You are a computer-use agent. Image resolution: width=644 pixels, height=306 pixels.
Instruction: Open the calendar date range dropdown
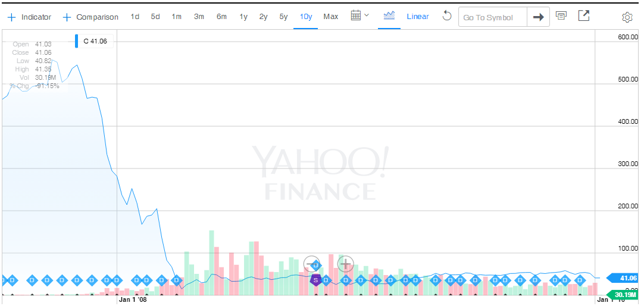coord(359,16)
